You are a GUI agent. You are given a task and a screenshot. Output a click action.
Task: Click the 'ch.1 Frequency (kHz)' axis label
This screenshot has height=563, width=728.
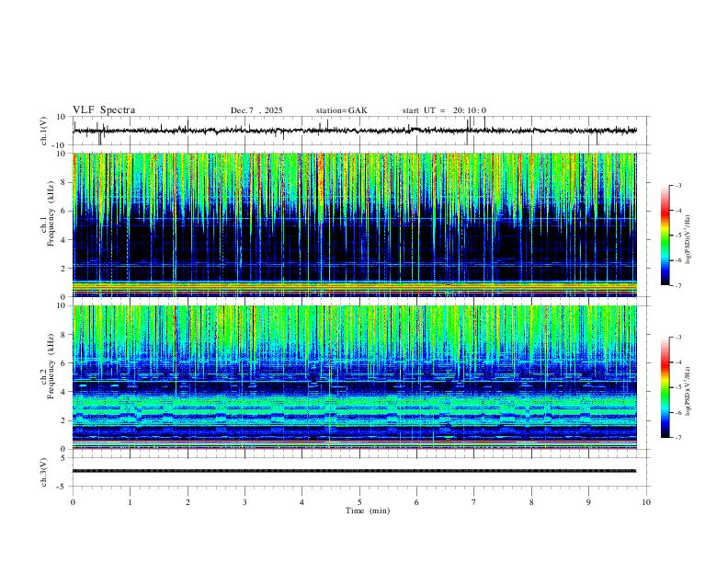click(47, 215)
